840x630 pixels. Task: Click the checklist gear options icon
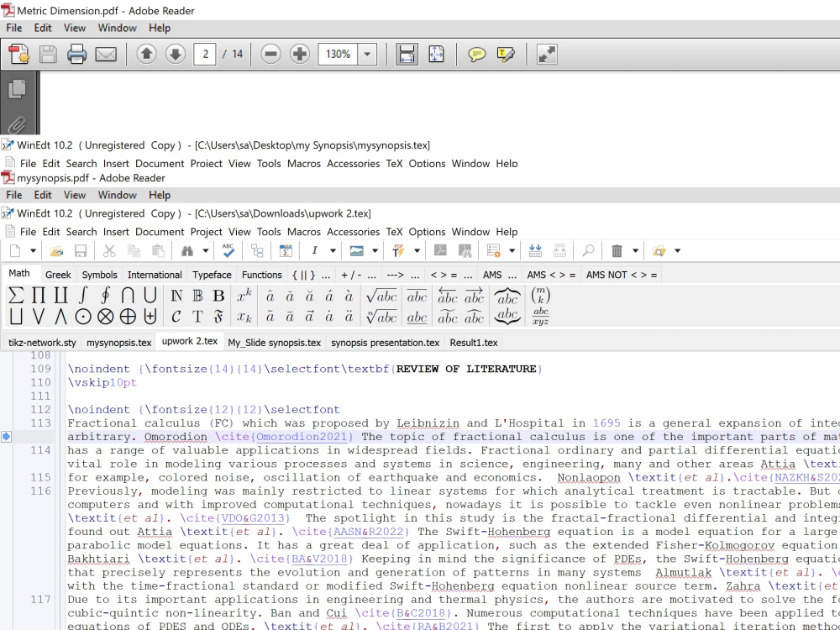[x=493, y=250]
